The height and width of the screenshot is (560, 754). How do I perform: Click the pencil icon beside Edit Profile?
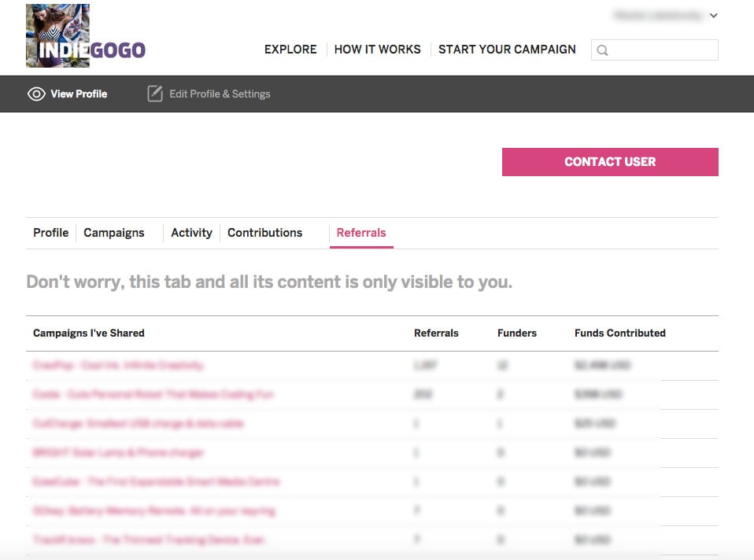coord(155,94)
